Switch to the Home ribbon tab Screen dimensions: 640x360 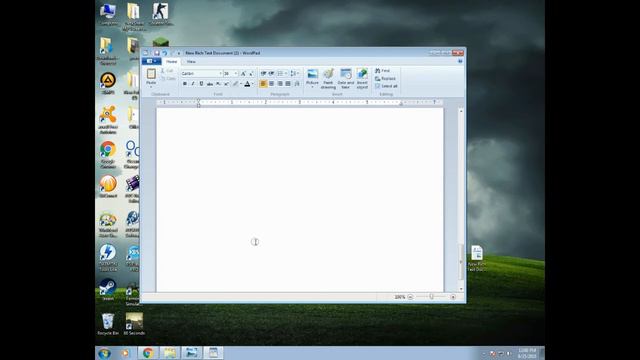click(172, 62)
